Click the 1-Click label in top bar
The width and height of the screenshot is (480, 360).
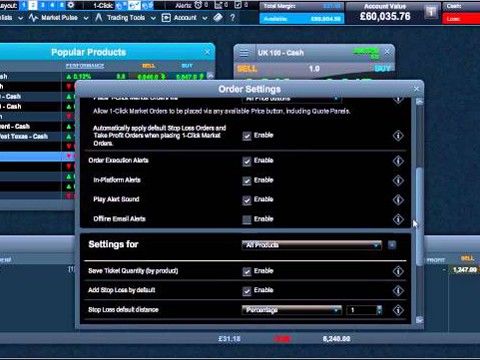103,5
